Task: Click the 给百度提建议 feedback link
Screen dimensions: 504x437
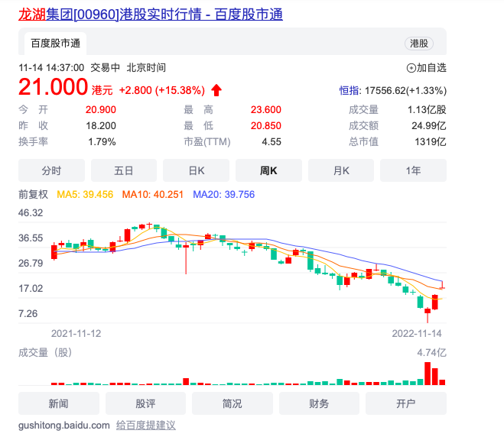Action: coord(146,426)
